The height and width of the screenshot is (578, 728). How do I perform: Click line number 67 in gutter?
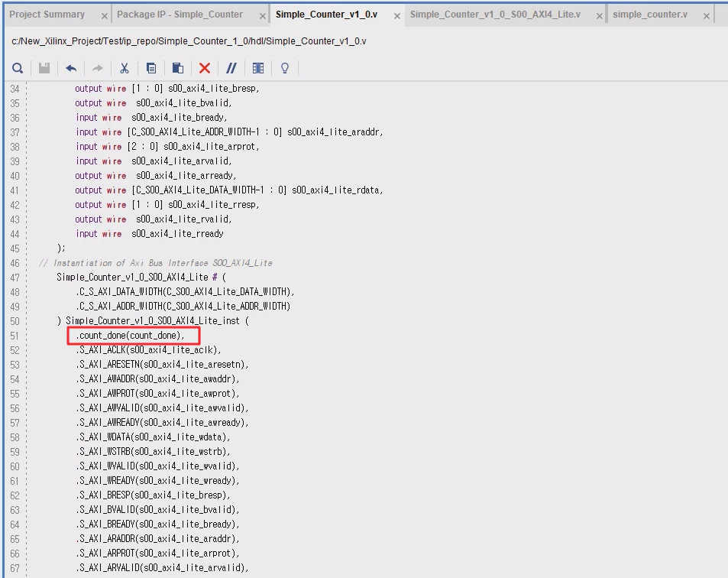click(x=15, y=568)
